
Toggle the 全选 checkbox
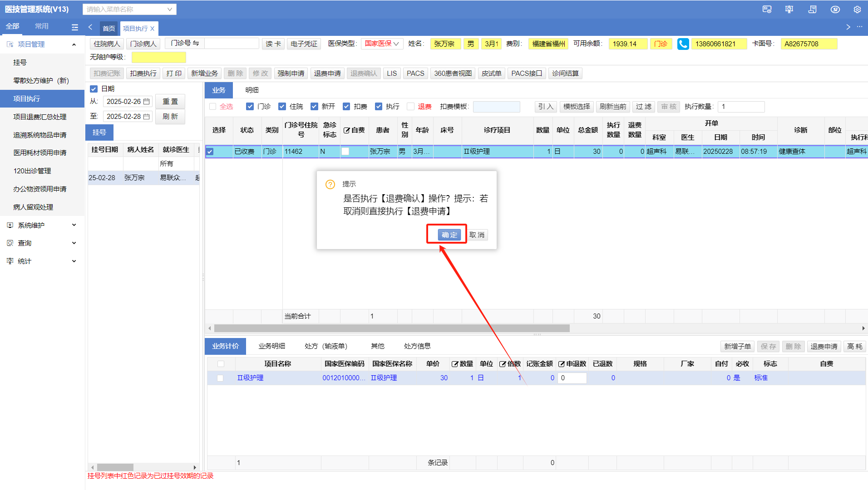point(212,107)
